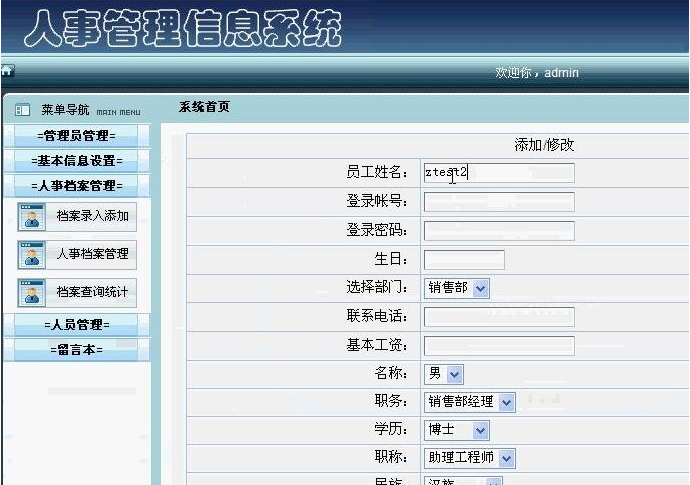
Task: Open the 选择部门 dropdown showing 销售部
Action: 457,288
